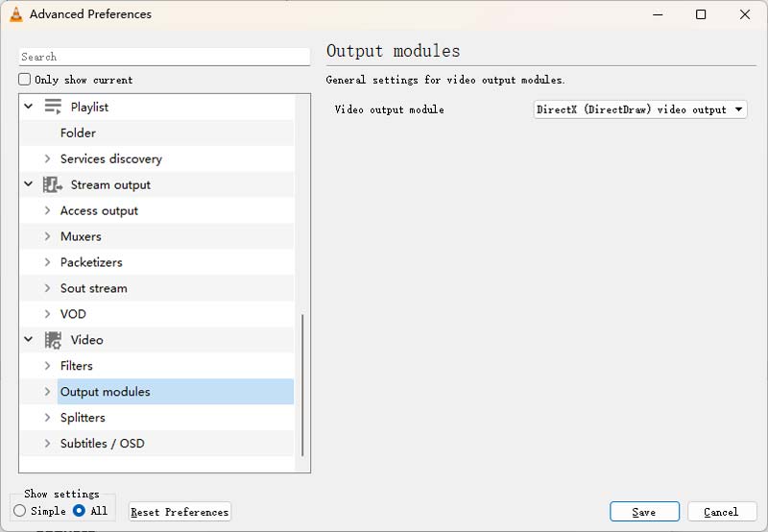
Task: Select Muxers tree item
Action: [81, 236]
